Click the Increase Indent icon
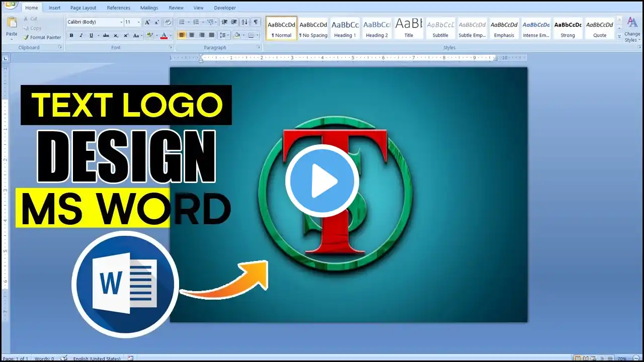 [234, 22]
